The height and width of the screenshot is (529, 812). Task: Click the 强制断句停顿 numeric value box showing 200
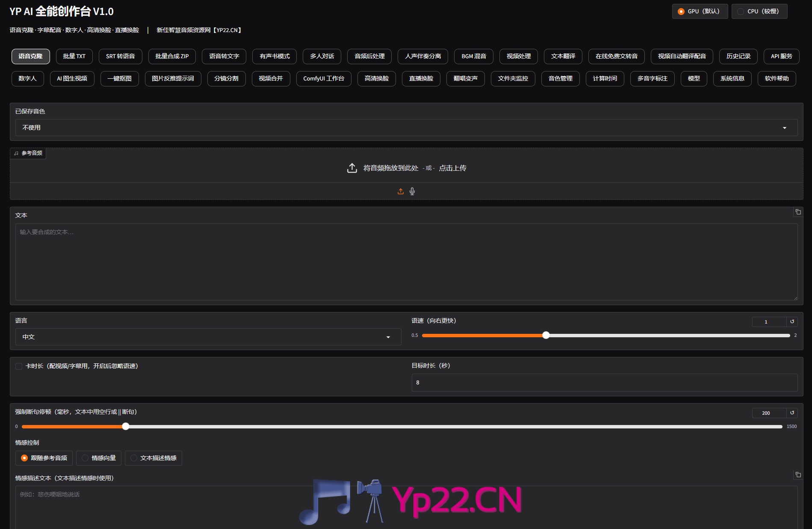tap(769, 413)
